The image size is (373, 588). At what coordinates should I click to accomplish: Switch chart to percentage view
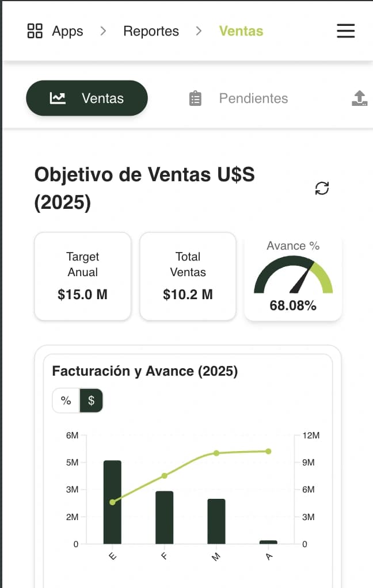tap(66, 400)
